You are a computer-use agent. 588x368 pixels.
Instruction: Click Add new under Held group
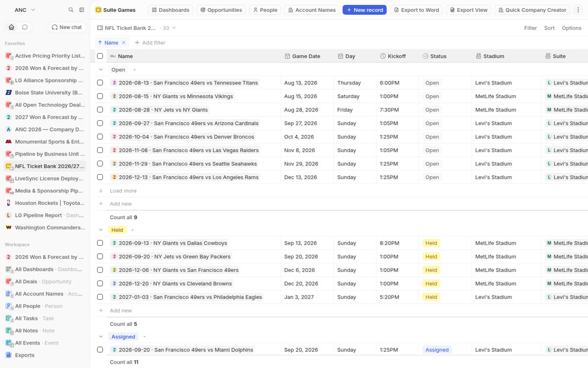point(121,311)
